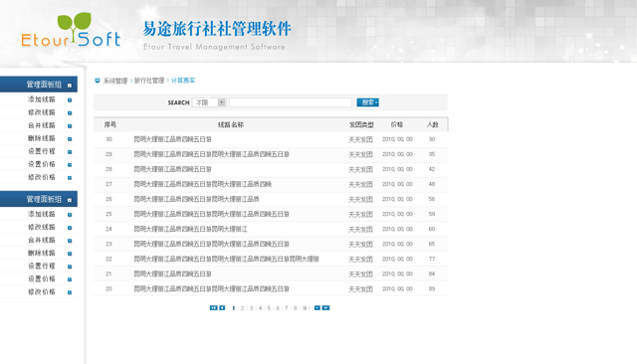The image size is (637, 364).
Task: Click the route name in row 22
Action: point(227,259)
